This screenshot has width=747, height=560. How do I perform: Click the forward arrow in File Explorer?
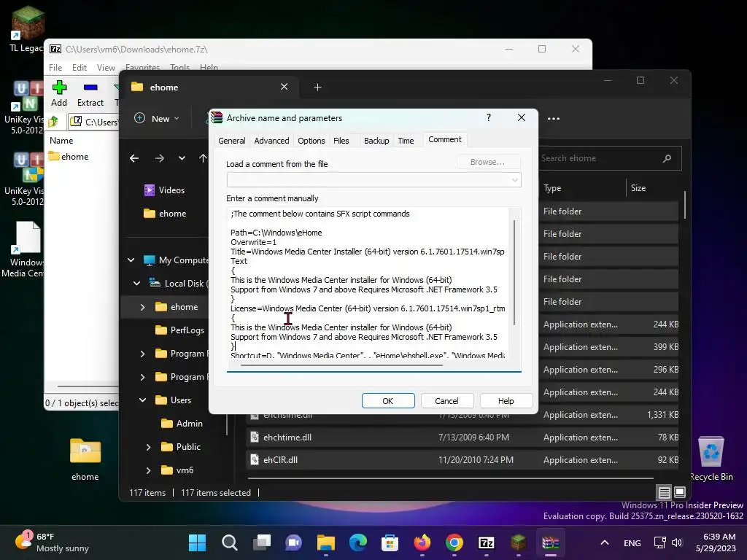point(160,158)
